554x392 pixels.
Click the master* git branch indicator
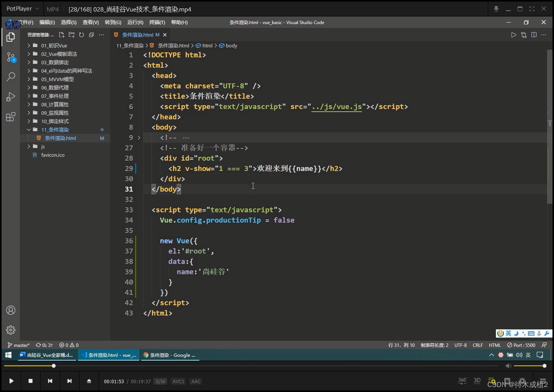click(x=18, y=345)
